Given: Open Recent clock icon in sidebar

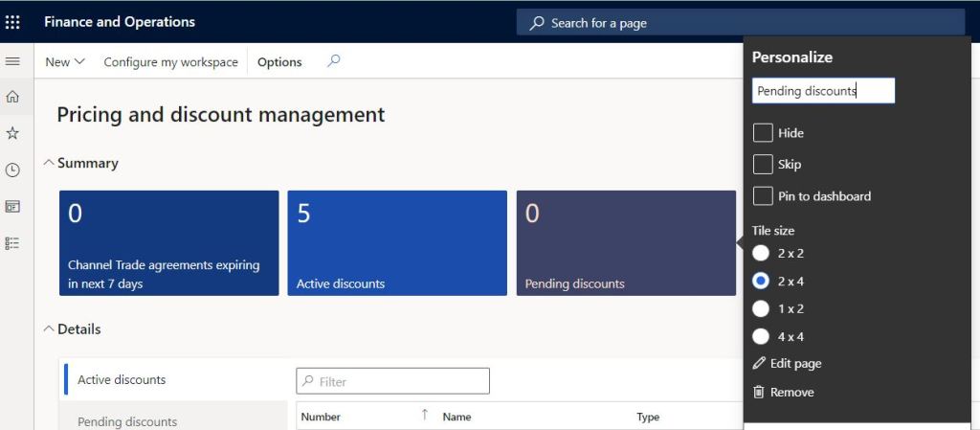Looking at the screenshot, I should [12, 170].
